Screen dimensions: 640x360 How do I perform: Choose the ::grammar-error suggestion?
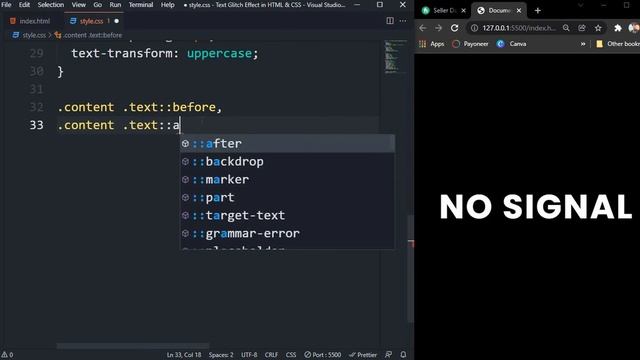click(x=287, y=233)
